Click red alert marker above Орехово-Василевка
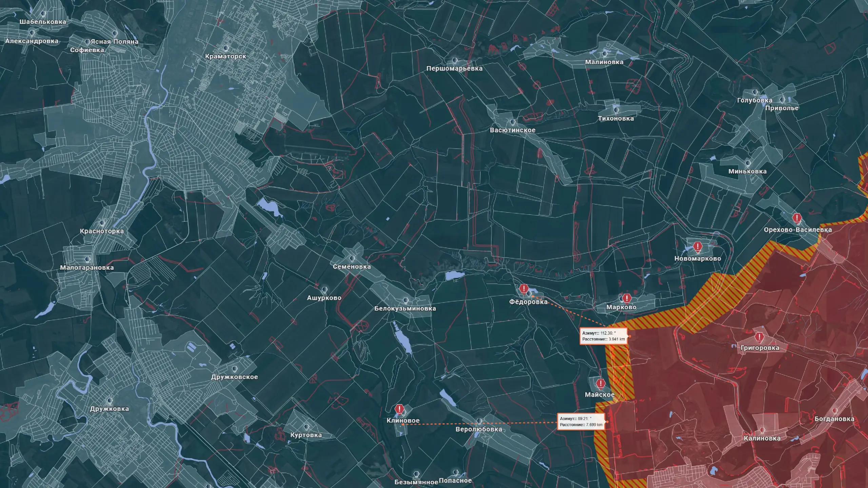The height and width of the screenshot is (488, 868). [797, 218]
